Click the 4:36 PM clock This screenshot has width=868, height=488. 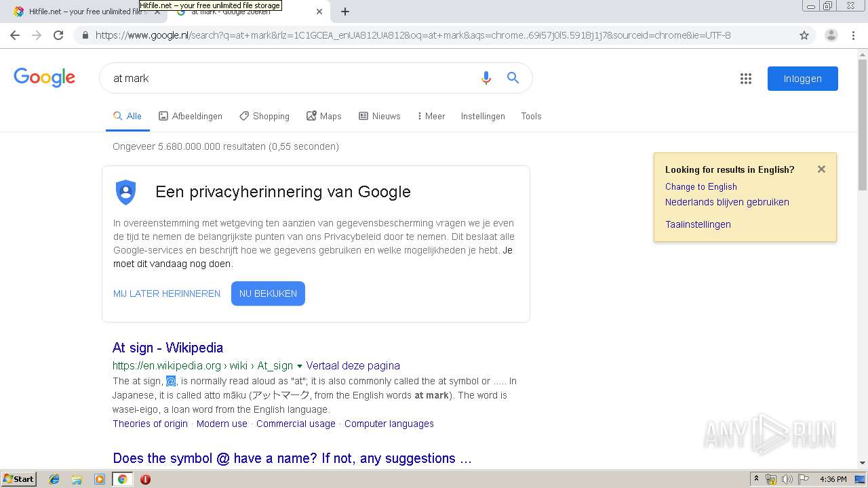[x=833, y=479]
